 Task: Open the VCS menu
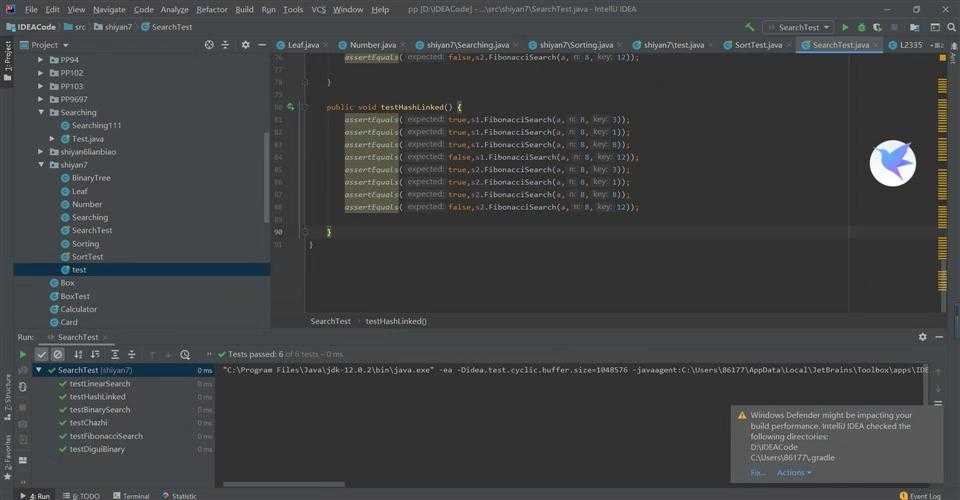pos(318,9)
